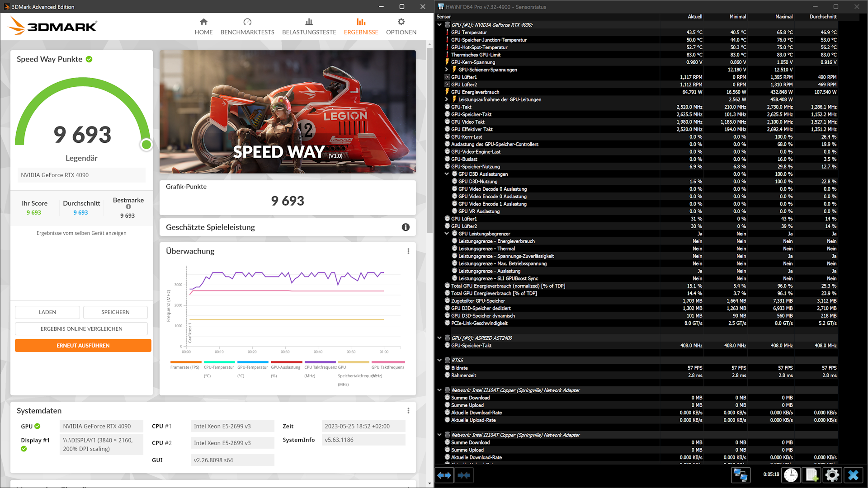
Task: Click the HWiNFO collapse columns arrows icon
Action: coord(464,475)
